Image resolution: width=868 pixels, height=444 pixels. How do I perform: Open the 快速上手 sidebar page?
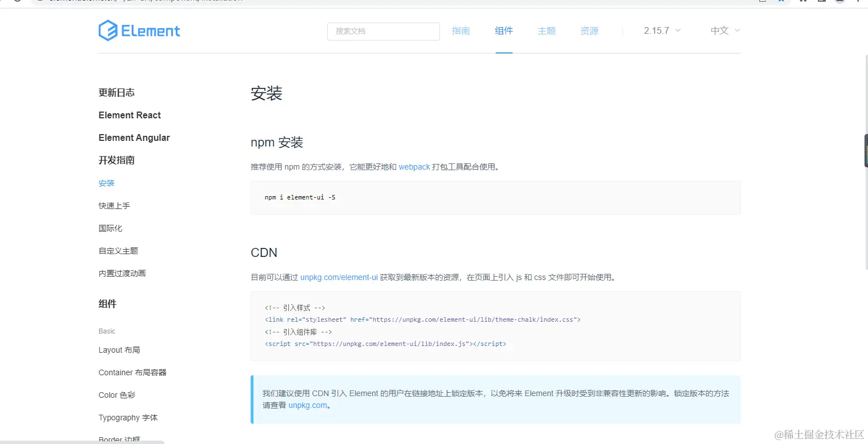tap(114, 206)
